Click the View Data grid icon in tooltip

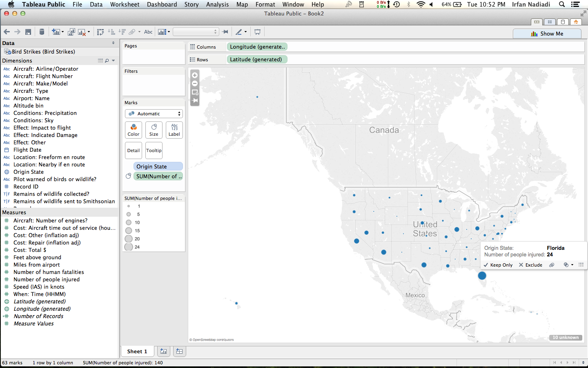tap(581, 265)
